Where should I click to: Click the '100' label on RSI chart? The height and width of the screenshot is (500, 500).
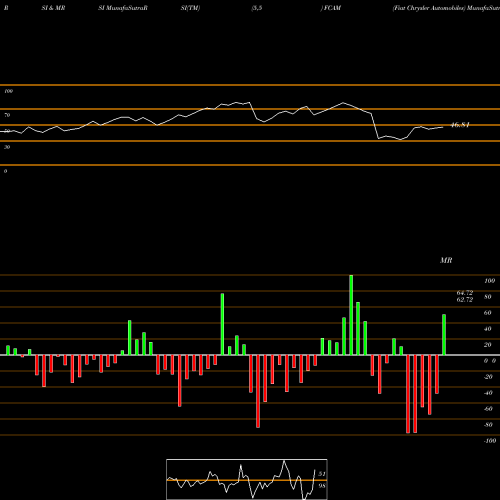(8, 91)
